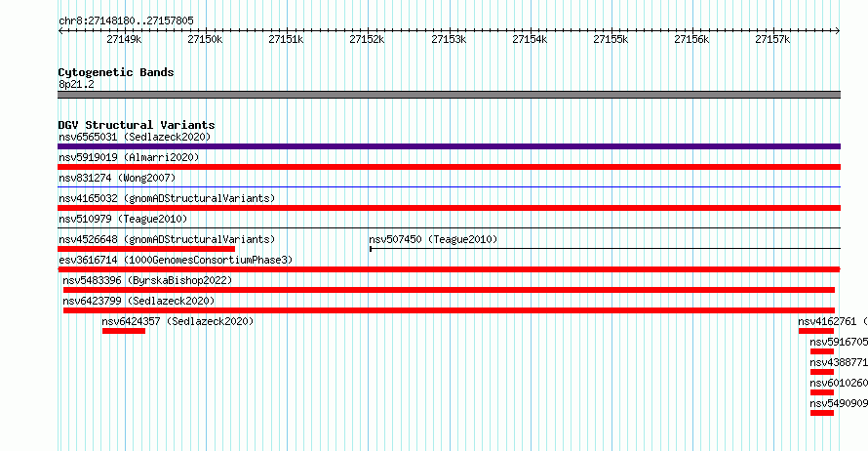The width and height of the screenshot is (868, 451).
Task: Click the red bar under nsv5916705
Action: pyautogui.click(x=822, y=351)
